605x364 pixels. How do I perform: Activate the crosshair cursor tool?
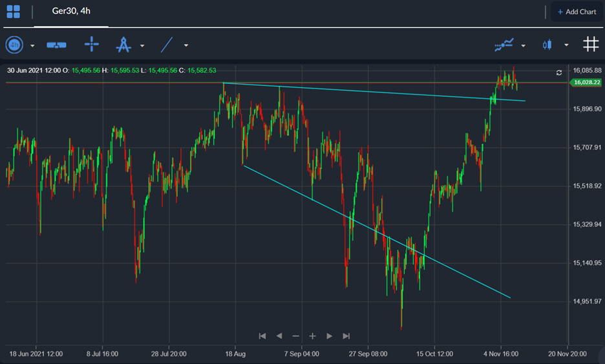click(x=91, y=45)
